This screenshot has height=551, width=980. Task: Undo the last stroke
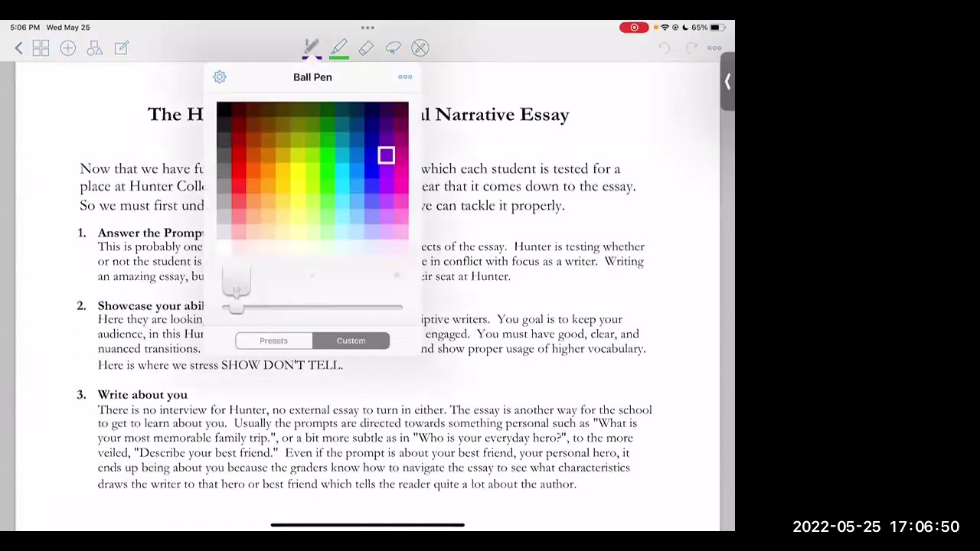[x=665, y=48]
